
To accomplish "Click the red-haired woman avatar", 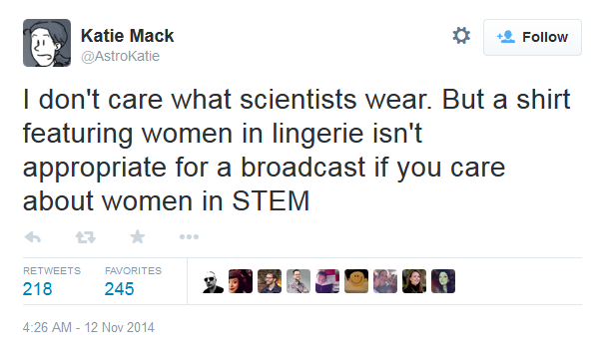I will [x=241, y=281].
